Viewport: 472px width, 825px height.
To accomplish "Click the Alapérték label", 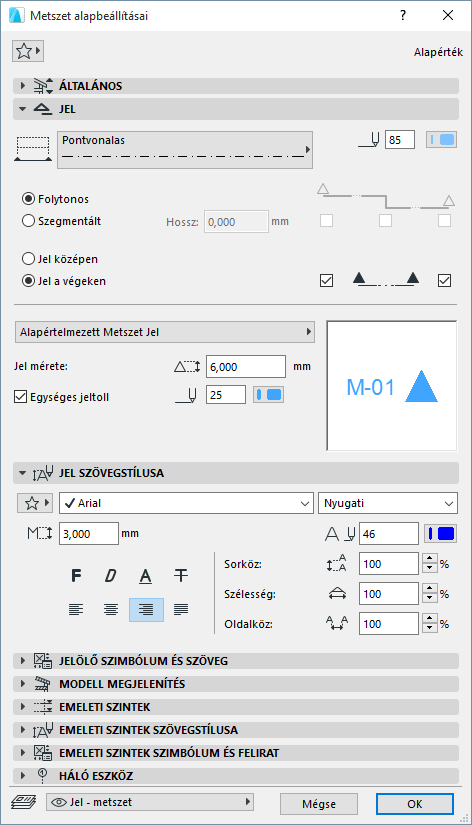I will click(x=438, y=52).
